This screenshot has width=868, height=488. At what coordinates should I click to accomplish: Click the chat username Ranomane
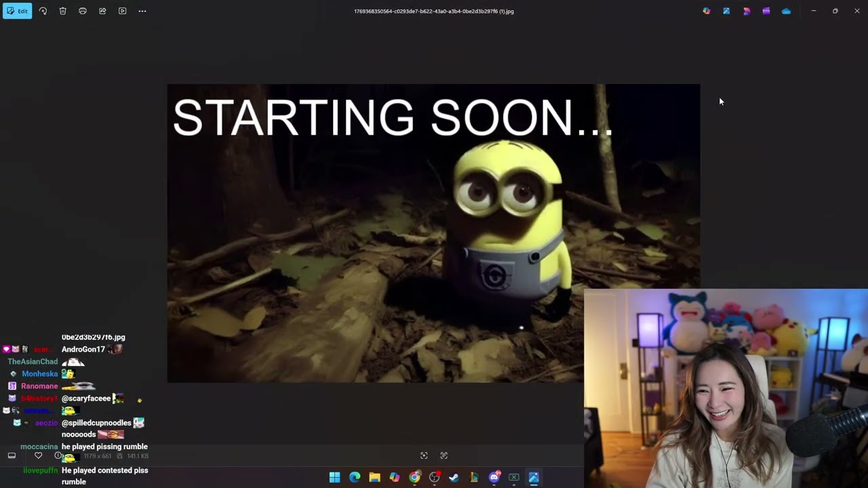click(39, 386)
